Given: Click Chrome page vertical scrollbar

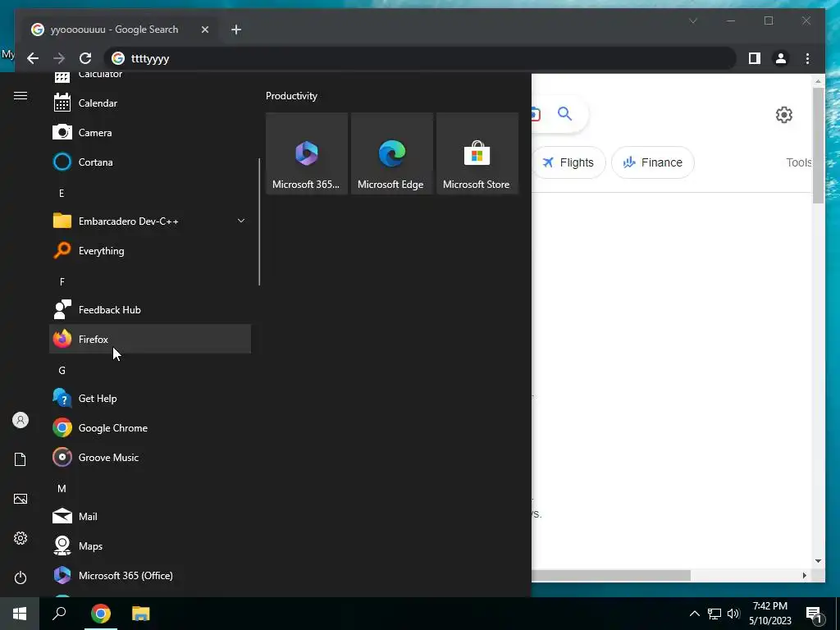Looking at the screenshot, I should click(818, 144).
